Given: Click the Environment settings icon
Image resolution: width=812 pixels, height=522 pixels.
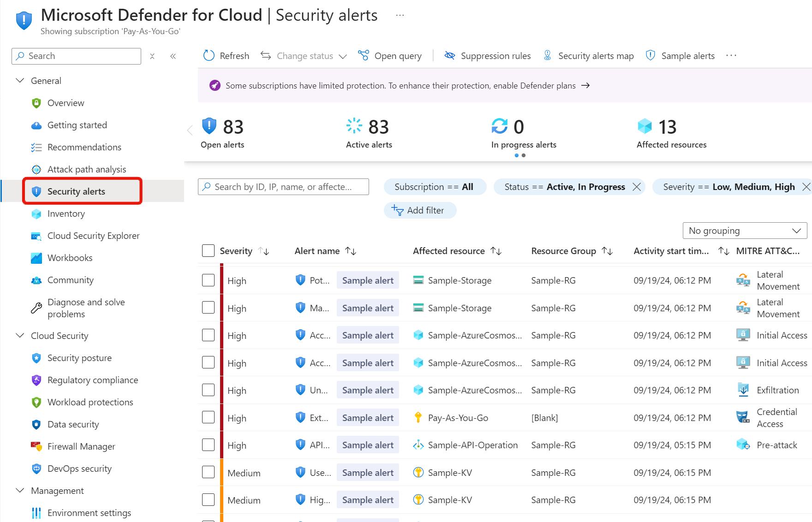Looking at the screenshot, I should [x=36, y=513].
